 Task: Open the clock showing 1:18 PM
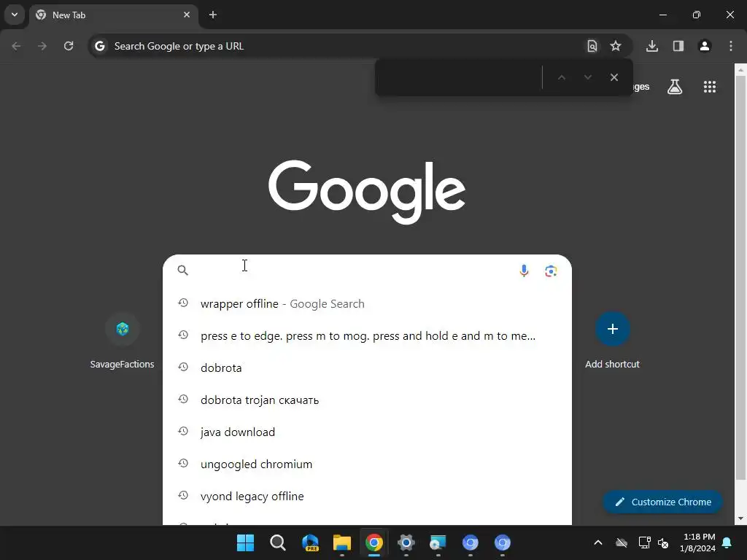698,542
